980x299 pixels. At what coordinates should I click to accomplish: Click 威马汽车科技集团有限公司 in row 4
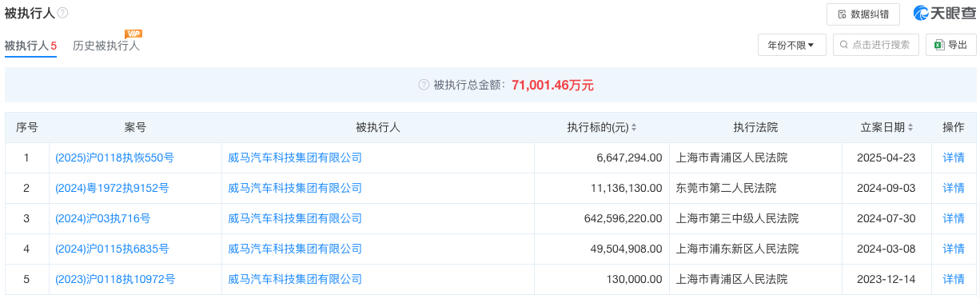coord(295,249)
